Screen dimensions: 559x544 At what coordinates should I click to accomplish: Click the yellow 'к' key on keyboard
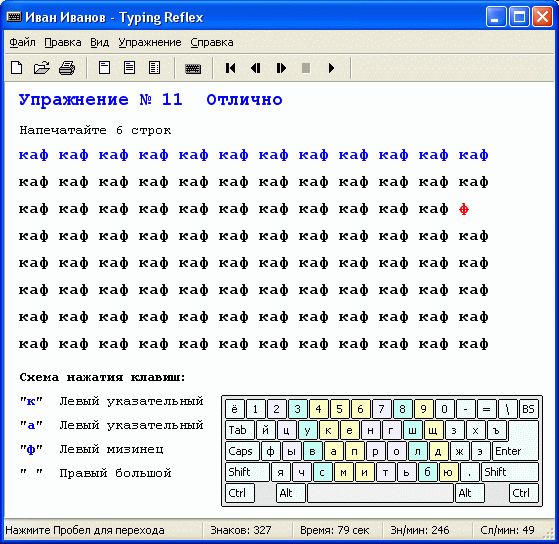(328, 430)
